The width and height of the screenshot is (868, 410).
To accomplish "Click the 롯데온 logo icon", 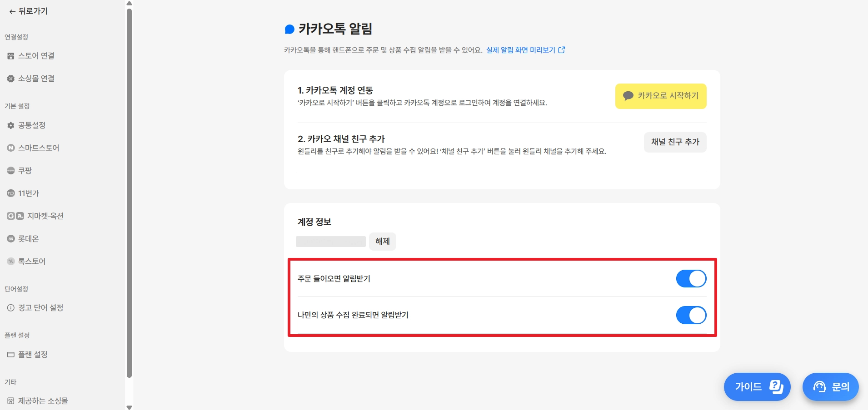I will coord(11,239).
